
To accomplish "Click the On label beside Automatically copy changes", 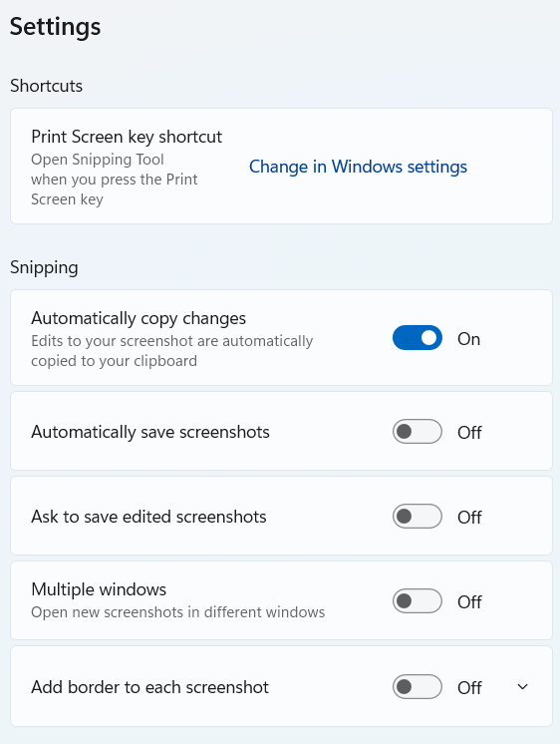I will [x=468, y=339].
